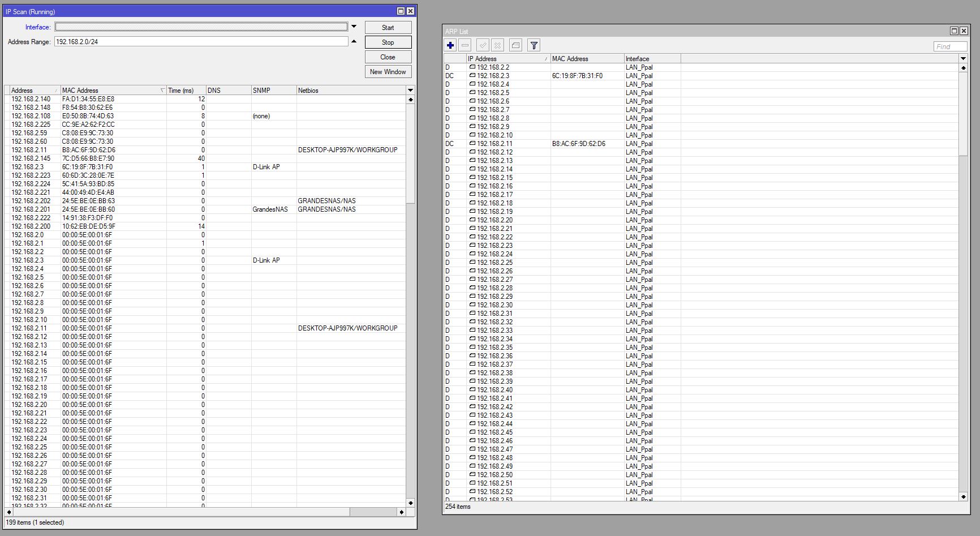Select MAC B8:AC:6F:9D:62:D6 in ARP List
Screen dimensions: 980x536
click(578, 144)
